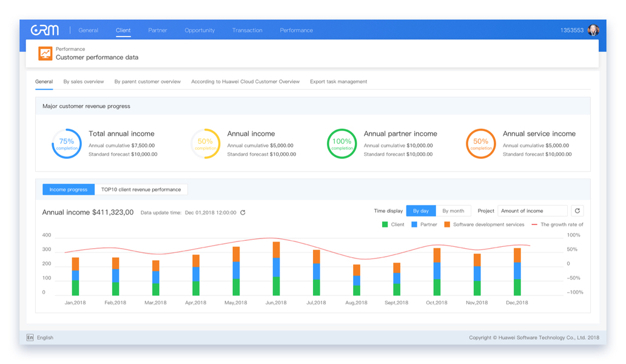Open the Performance navigation menu
Screen dimensions: 626x364
[x=296, y=30]
